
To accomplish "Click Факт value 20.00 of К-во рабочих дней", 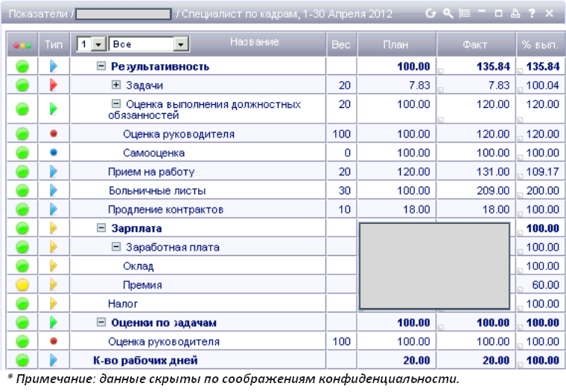I will (496, 360).
